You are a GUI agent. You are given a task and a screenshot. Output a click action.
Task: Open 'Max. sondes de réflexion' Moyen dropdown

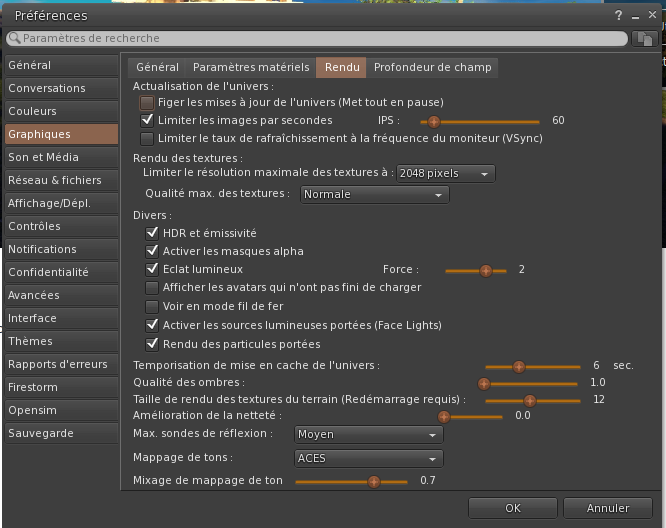[x=368, y=435]
